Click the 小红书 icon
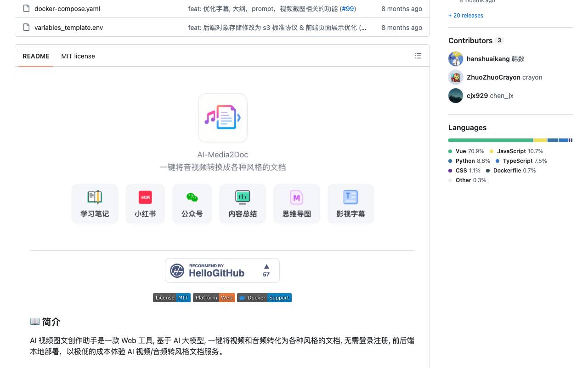 pos(145,197)
